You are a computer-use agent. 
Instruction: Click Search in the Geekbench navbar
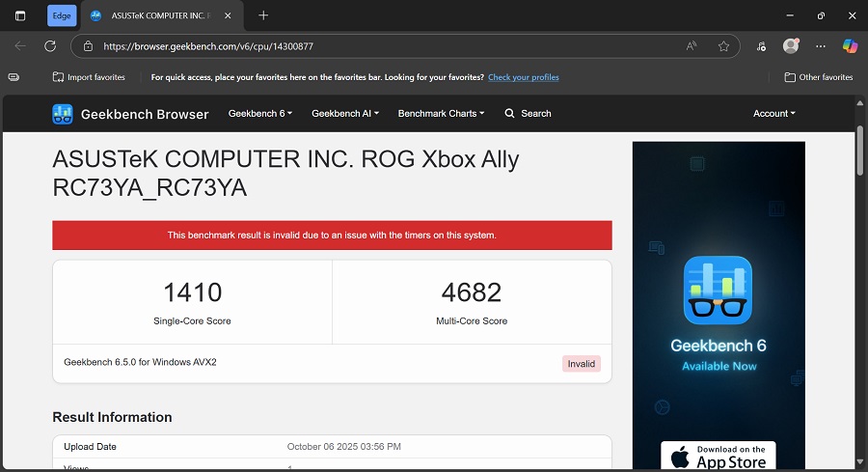coord(528,114)
